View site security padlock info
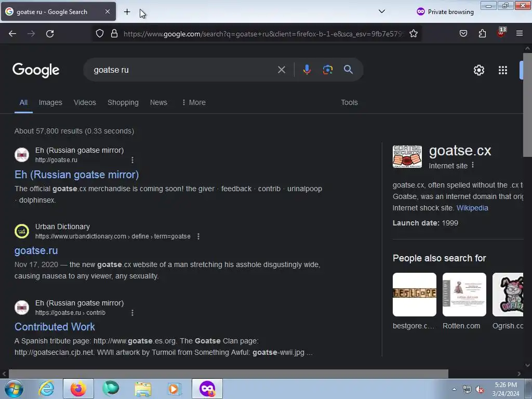The height and width of the screenshot is (399, 532). [114, 34]
